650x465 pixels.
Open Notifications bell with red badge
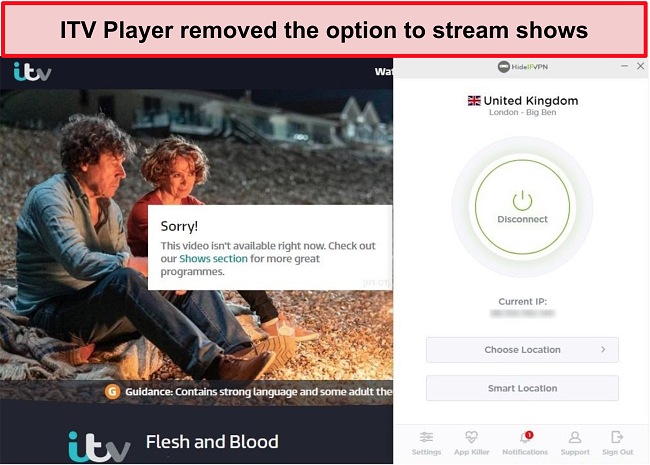[525, 437]
